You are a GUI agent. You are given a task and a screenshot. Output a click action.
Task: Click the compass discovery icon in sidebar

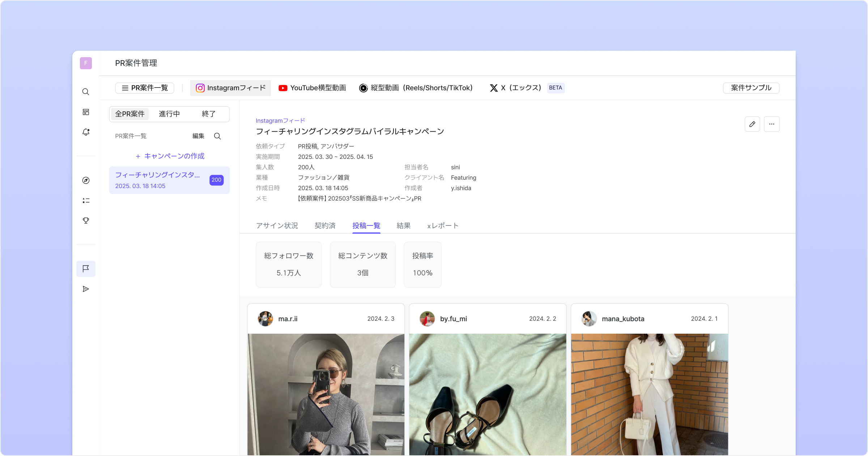click(86, 180)
